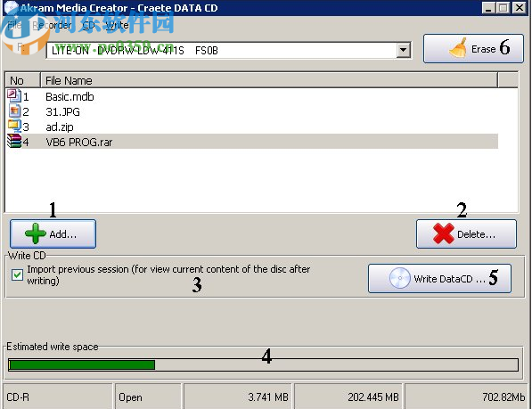Click the Estimated write space progress bar

tap(263, 365)
